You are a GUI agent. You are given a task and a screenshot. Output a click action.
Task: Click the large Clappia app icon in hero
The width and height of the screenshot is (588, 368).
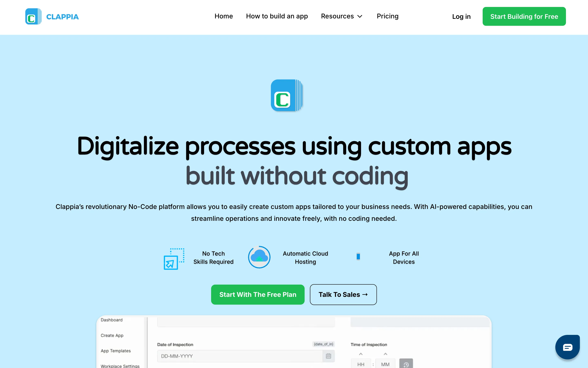(x=287, y=95)
